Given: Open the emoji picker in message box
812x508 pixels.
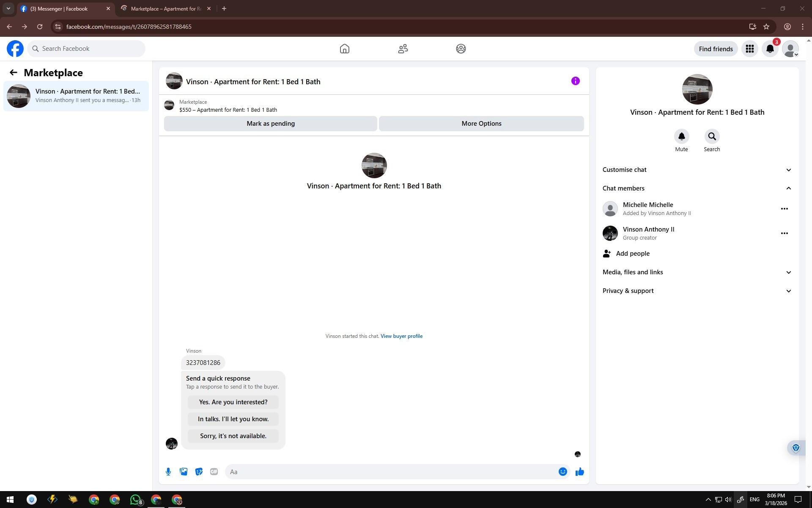Looking at the screenshot, I should (x=562, y=472).
